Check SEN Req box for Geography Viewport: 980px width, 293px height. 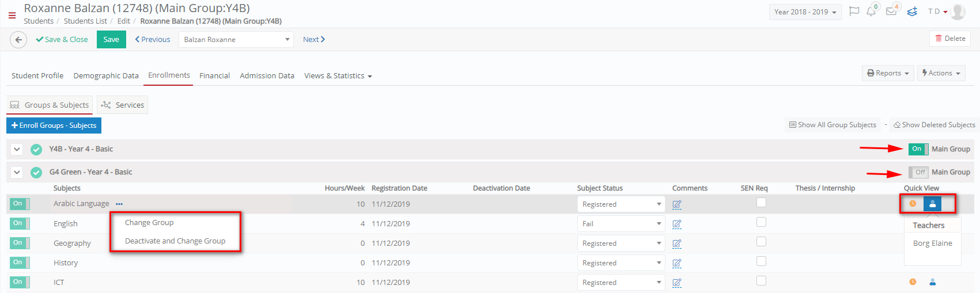[761, 242]
